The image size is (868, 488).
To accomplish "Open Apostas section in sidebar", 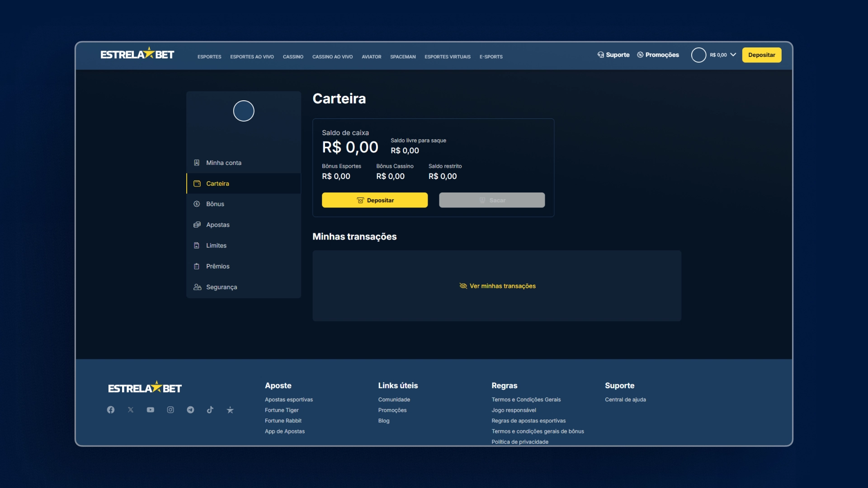I will [x=244, y=225].
